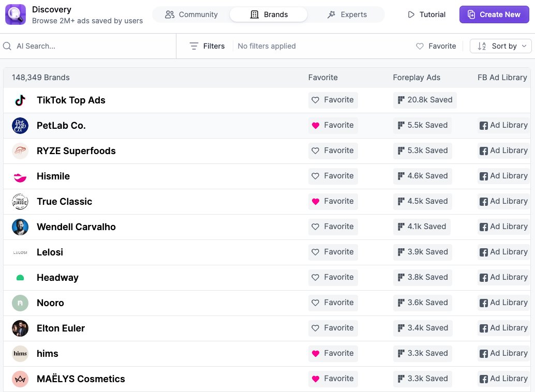Click the Nooro brand logo

20,303
